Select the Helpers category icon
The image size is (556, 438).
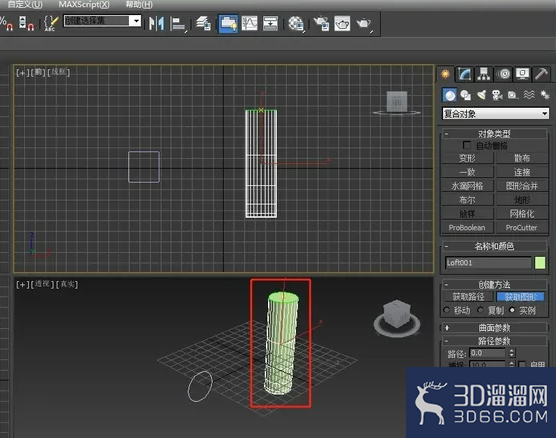click(x=513, y=95)
